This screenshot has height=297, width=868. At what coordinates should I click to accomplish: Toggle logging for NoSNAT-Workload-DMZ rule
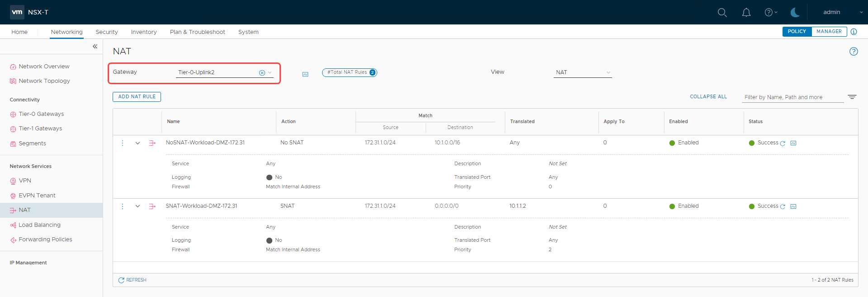270,177
